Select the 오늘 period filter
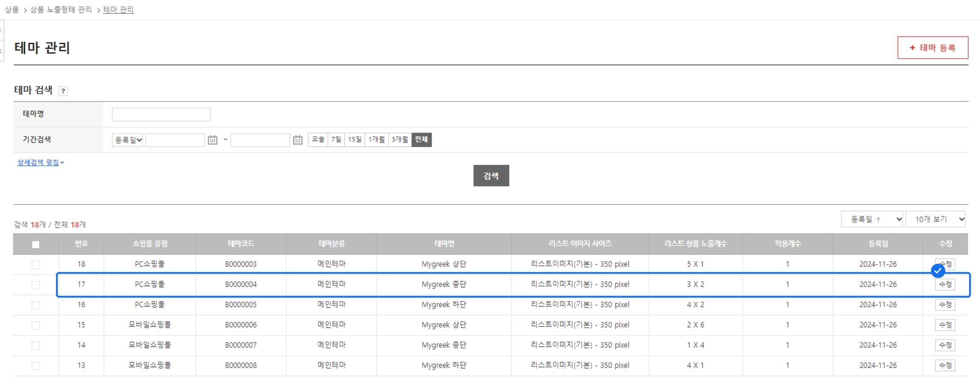980x377 pixels. (x=318, y=140)
